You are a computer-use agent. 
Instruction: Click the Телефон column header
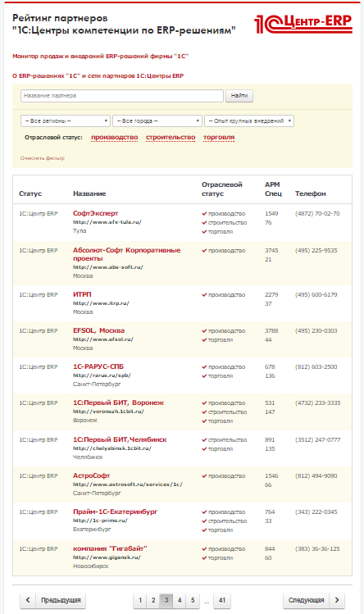[x=311, y=193]
